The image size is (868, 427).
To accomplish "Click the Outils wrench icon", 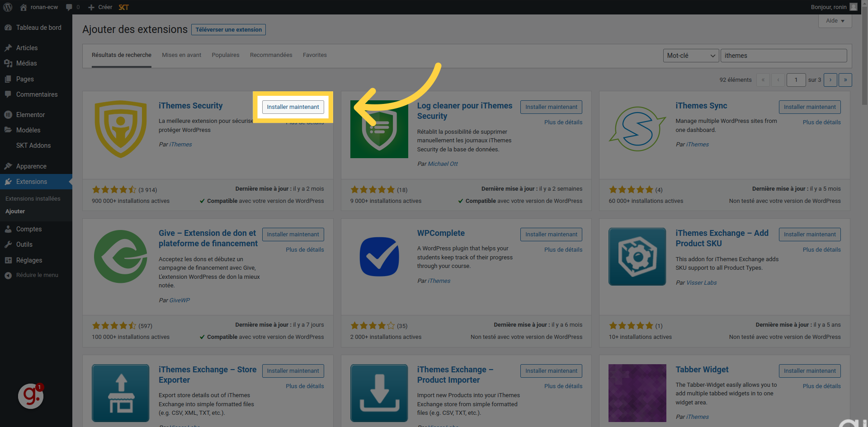I will 8,244.
